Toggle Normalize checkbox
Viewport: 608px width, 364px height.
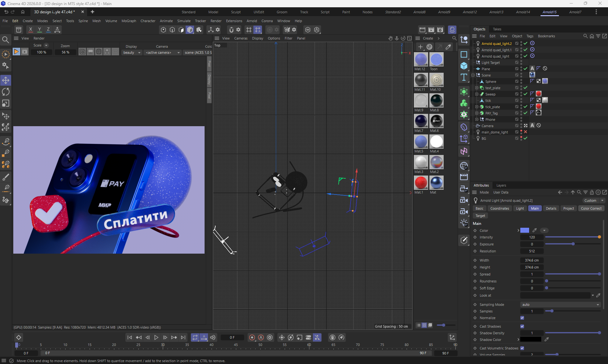tap(522, 318)
